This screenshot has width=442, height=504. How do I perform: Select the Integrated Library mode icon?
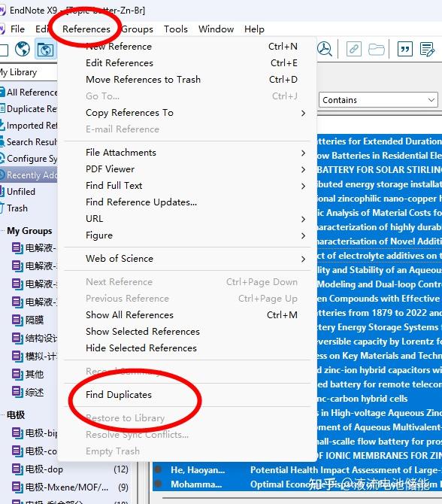(45, 49)
